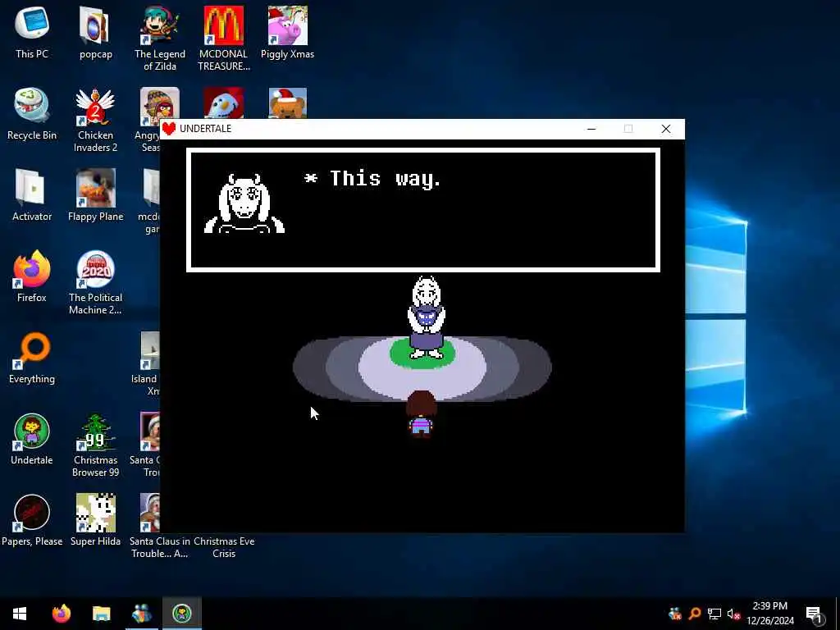Select the Chicken Invaders 2 icon
The image size is (840, 630).
[x=95, y=120]
